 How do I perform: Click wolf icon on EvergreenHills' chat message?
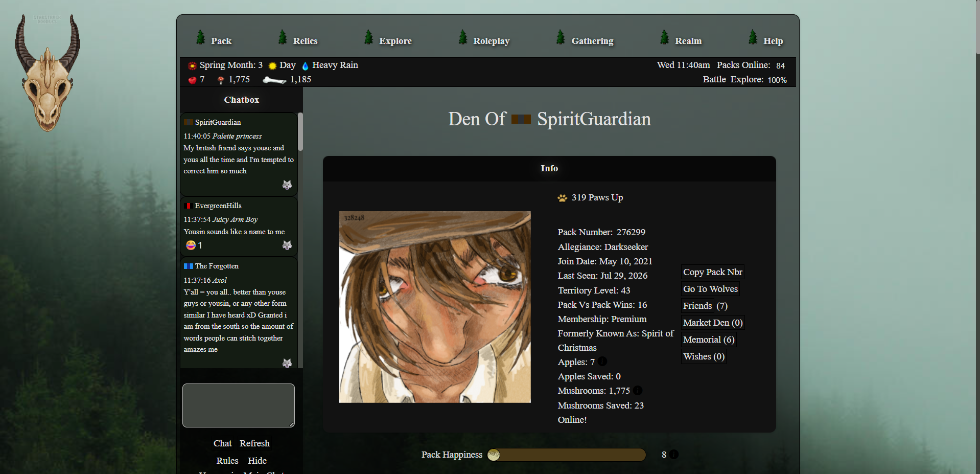pos(287,245)
